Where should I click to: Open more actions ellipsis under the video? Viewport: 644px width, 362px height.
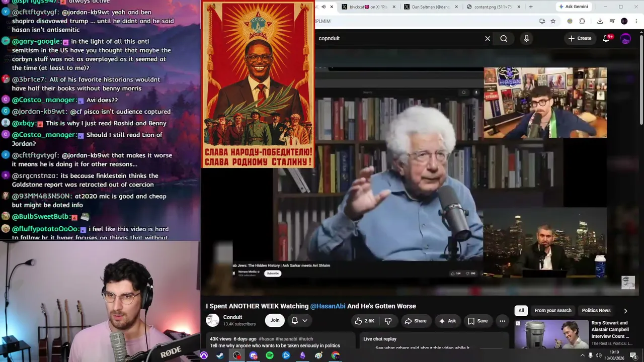[x=502, y=321]
